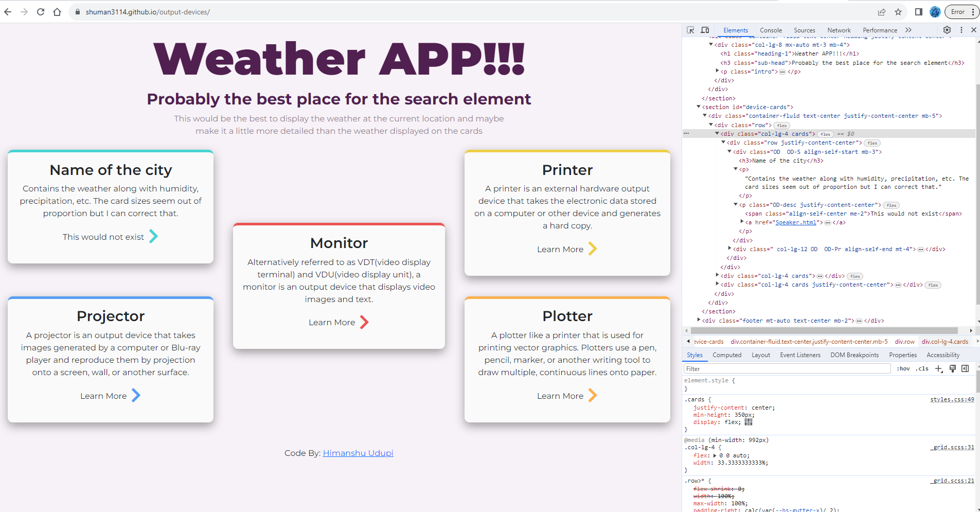Click the new style rule plus icon

click(x=939, y=368)
